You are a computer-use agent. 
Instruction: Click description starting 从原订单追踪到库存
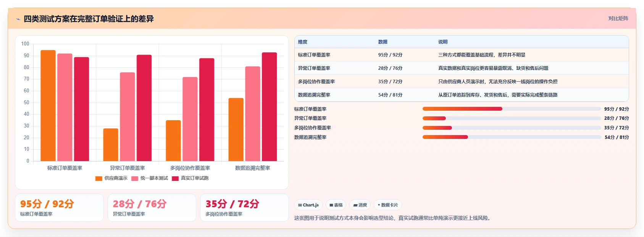498,95
